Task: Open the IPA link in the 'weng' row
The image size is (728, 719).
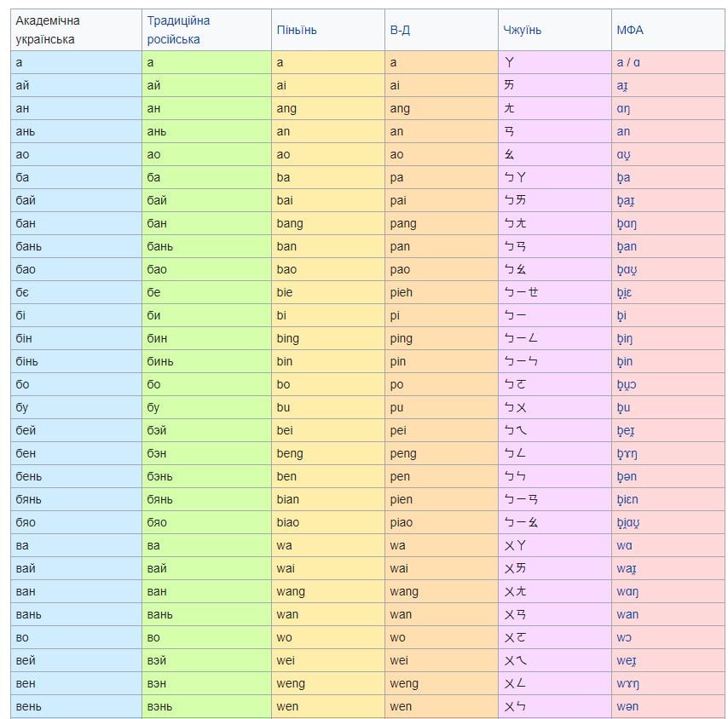Action: coord(627,683)
